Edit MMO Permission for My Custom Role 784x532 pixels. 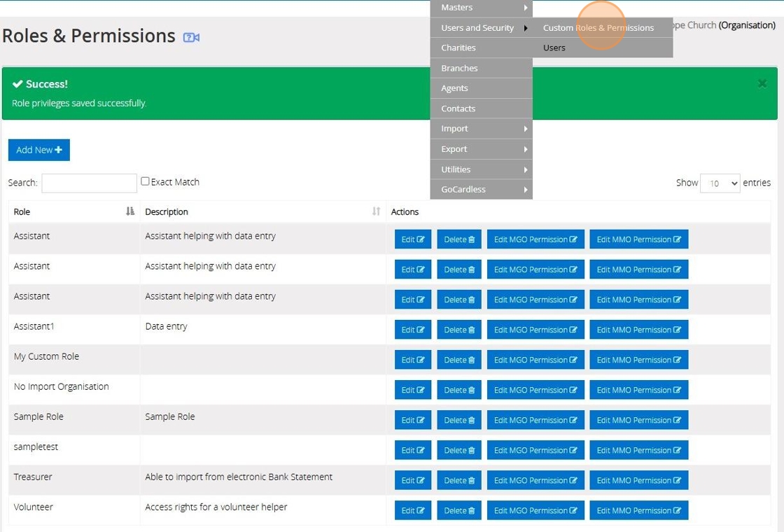tap(639, 360)
